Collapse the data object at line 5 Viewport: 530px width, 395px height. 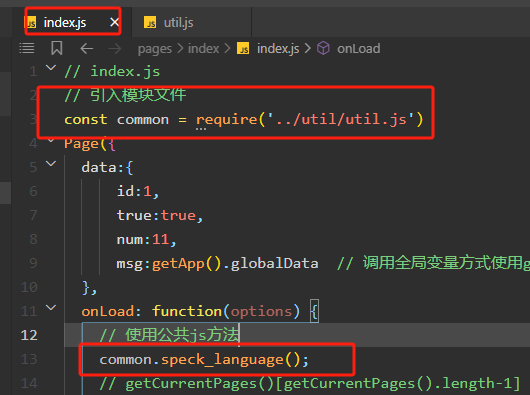(x=51, y=164)
